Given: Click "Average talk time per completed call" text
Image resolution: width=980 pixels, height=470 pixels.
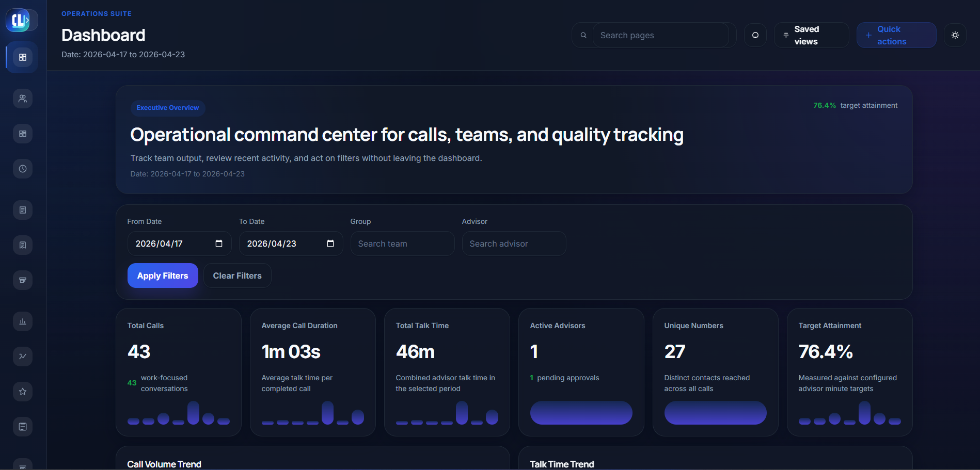Looking at the screenshot, I should tap(297, 383).
